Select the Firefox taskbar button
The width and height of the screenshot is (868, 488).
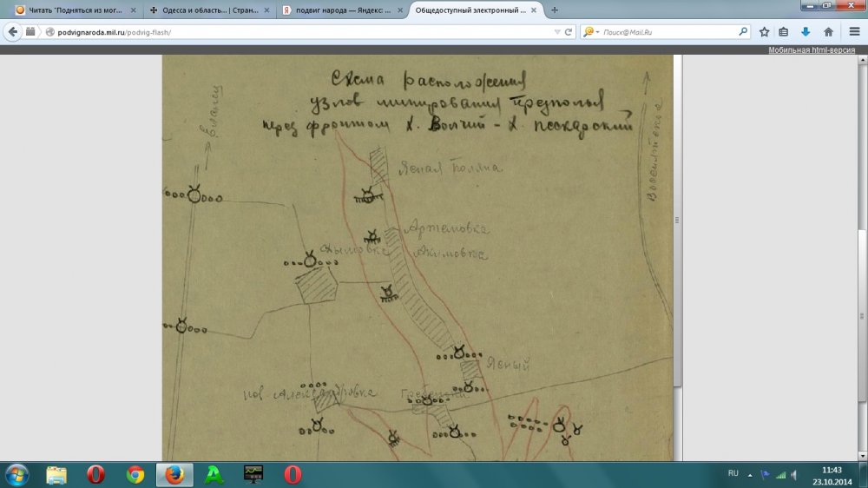(174, 475)
